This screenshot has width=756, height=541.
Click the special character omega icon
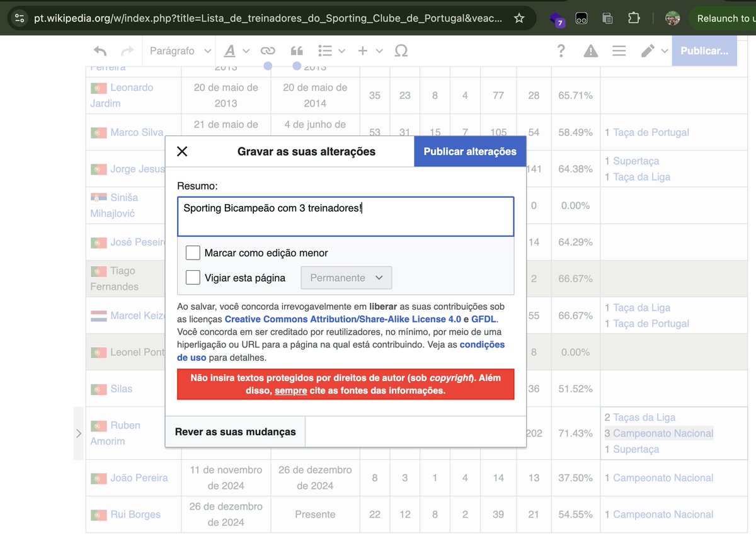pos(401,51)
